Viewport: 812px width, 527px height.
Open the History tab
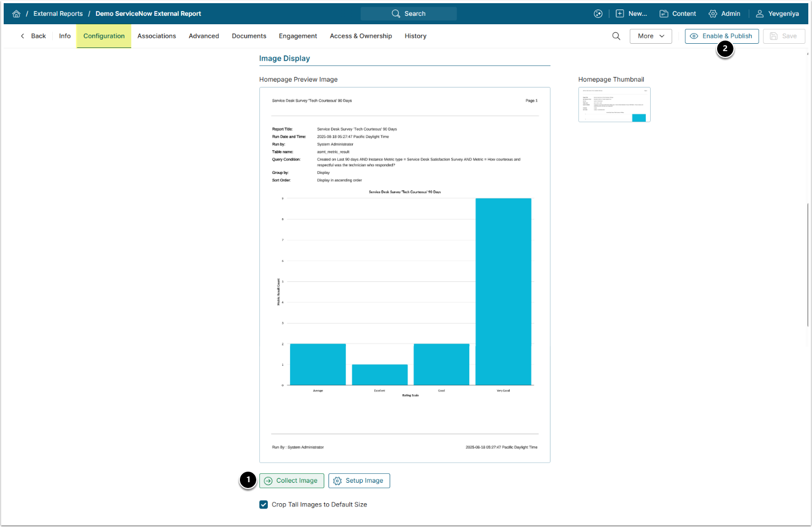coord(415,36)
